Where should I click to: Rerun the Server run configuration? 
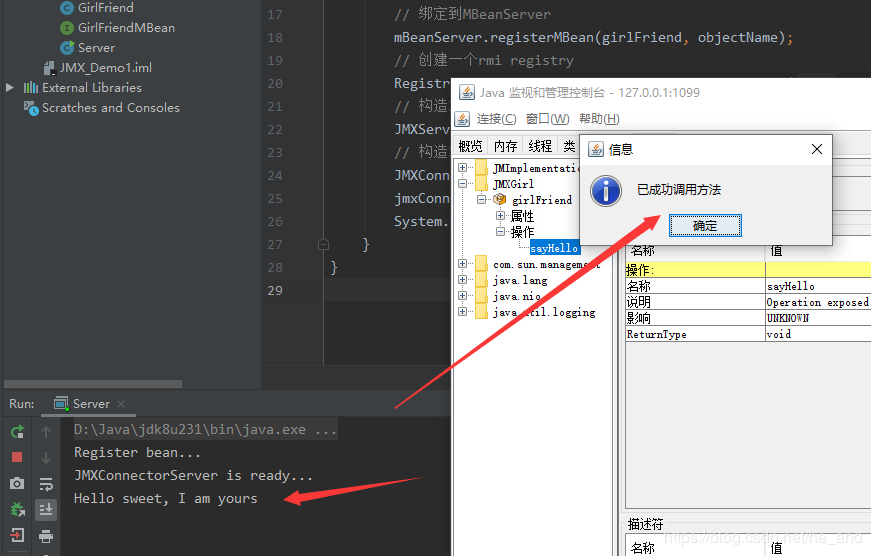[17, 431]
